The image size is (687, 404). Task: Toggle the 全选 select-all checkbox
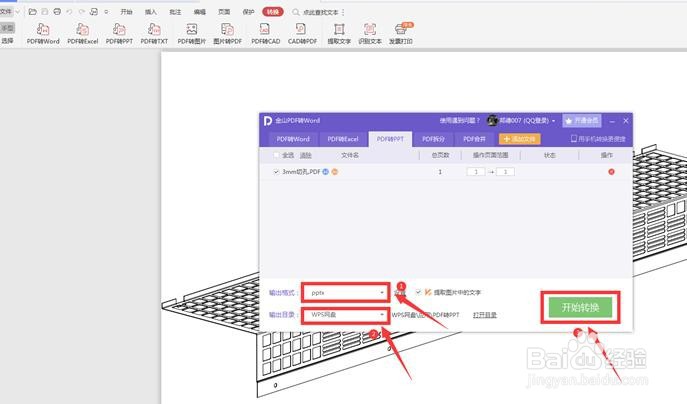[x=276, y=155]
